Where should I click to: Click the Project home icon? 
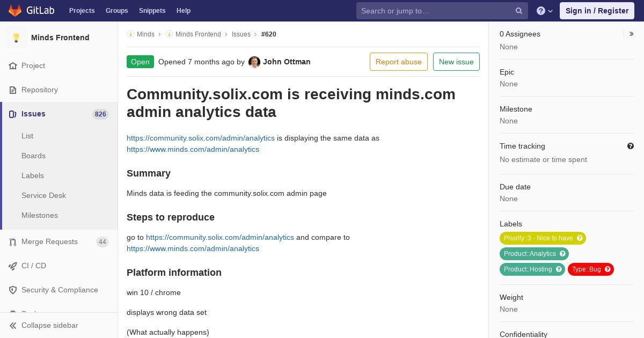click(x=13, y=65)
